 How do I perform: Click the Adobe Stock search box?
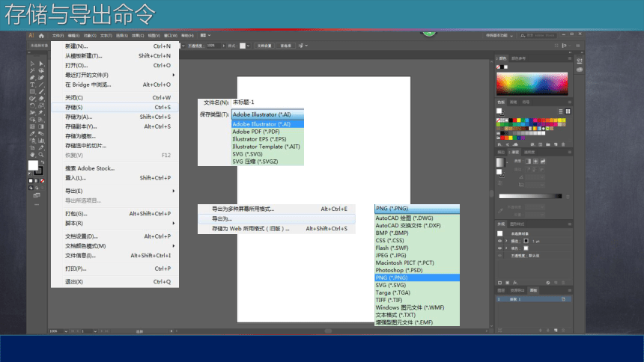pos(538,36)
